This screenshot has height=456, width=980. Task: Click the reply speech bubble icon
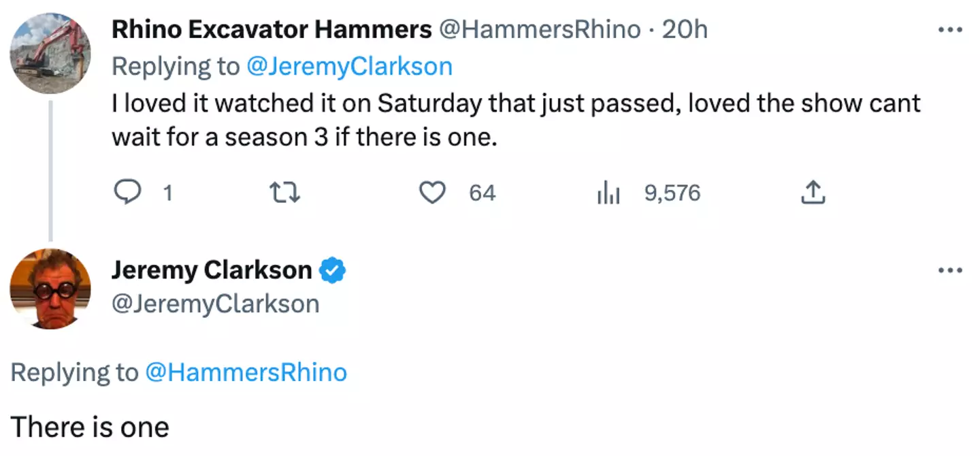click(126, 193)
